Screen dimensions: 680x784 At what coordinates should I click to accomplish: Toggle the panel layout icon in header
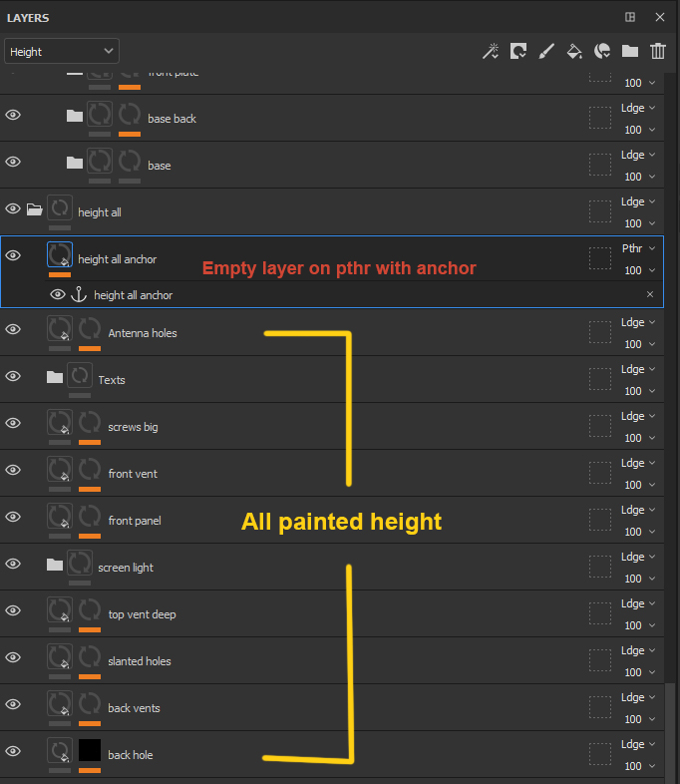pyautogui.click(x=630, y=17)
